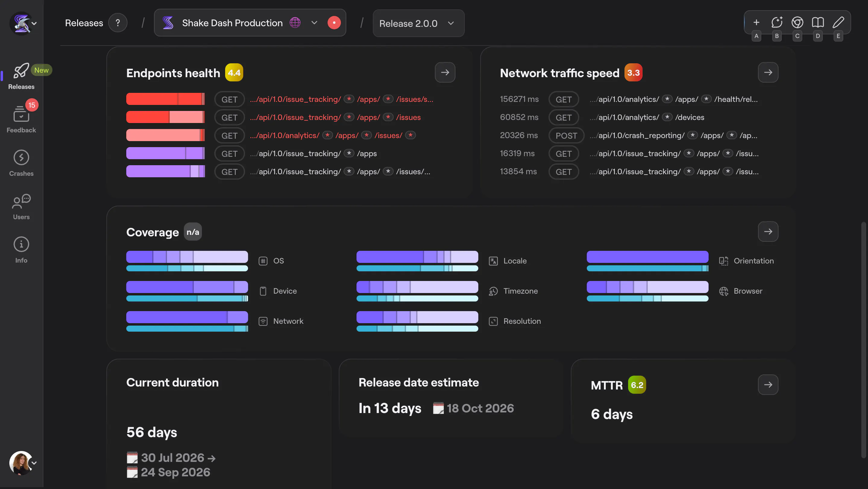This screenshot has width=868, height=489.
Task: Open the chat sparkle icon labeled B
Action: click(x=777, y=23)
